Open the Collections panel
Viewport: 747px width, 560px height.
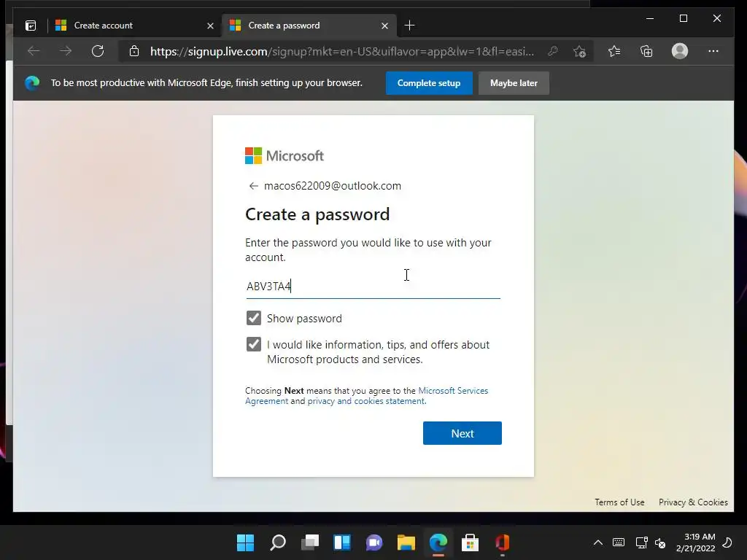click(646, 51)
